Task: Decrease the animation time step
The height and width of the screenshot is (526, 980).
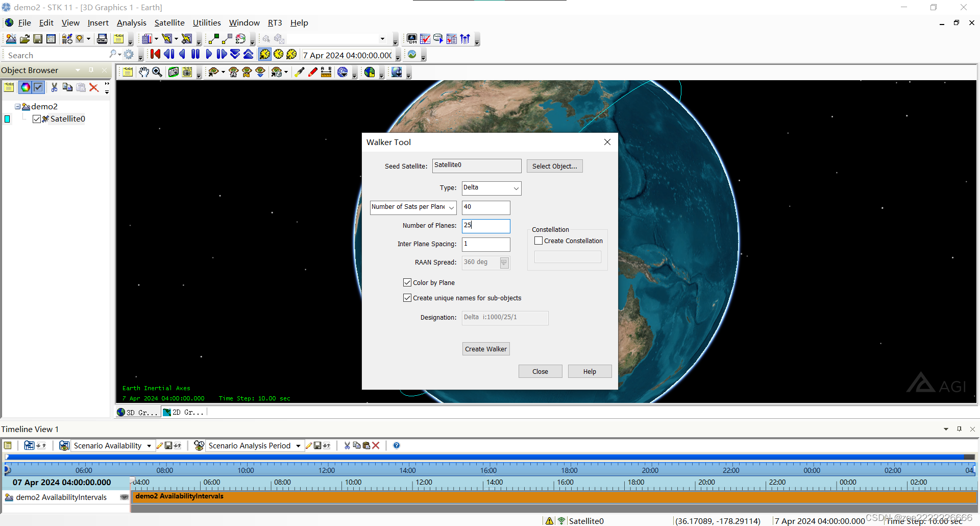Action: (x=235, y=54)
